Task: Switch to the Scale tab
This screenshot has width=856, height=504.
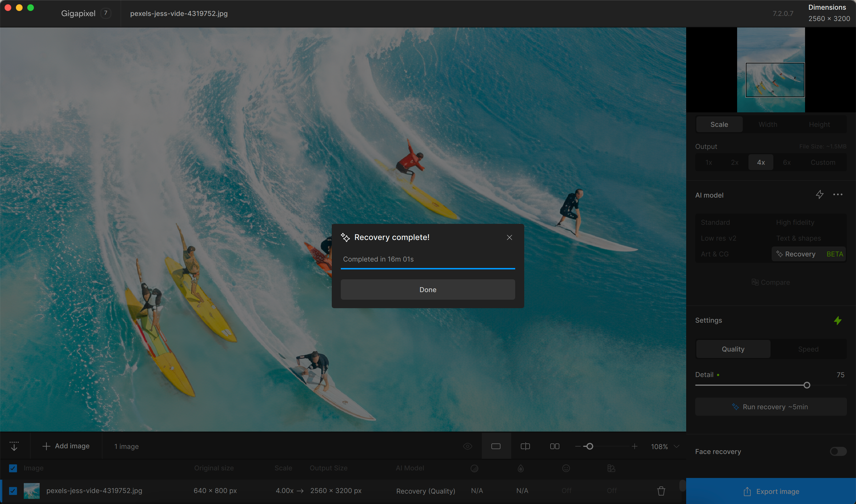Action: pos(719,124)
